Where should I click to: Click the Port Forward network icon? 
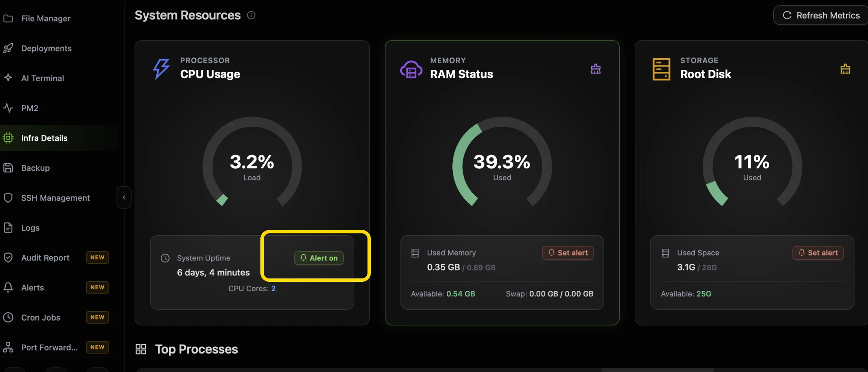[8, 347]
